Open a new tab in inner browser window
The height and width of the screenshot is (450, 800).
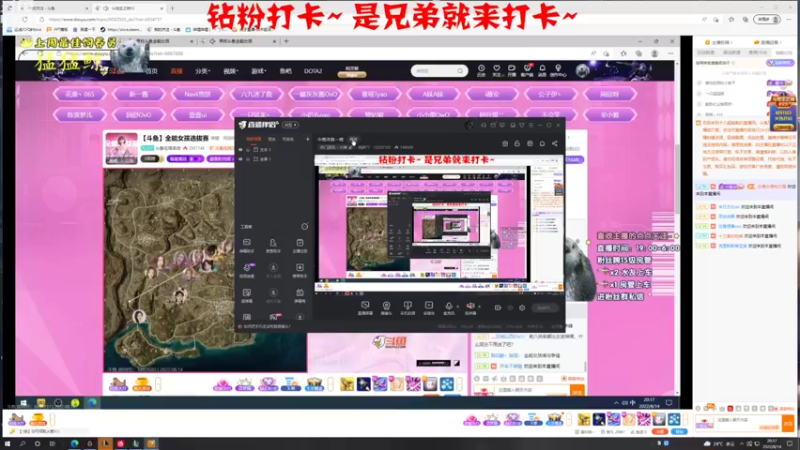point(286,41)
